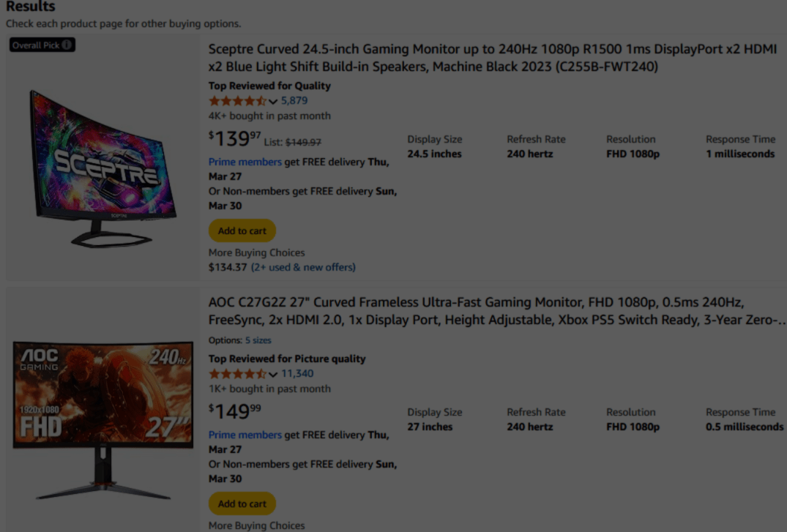Click Prime members link under the $139.97 price
Viewport: 787px width, 532px height.
click(x=245, y=162)
